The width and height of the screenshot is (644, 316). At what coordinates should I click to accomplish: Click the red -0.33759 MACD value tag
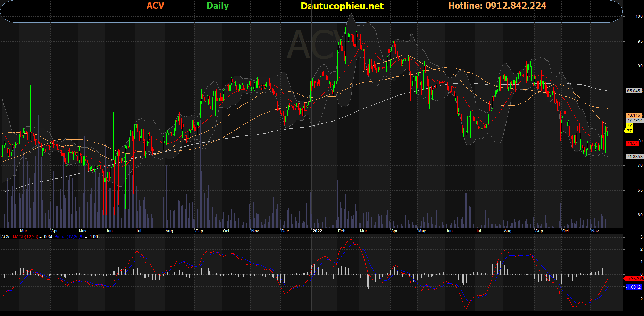coord(634,279)
